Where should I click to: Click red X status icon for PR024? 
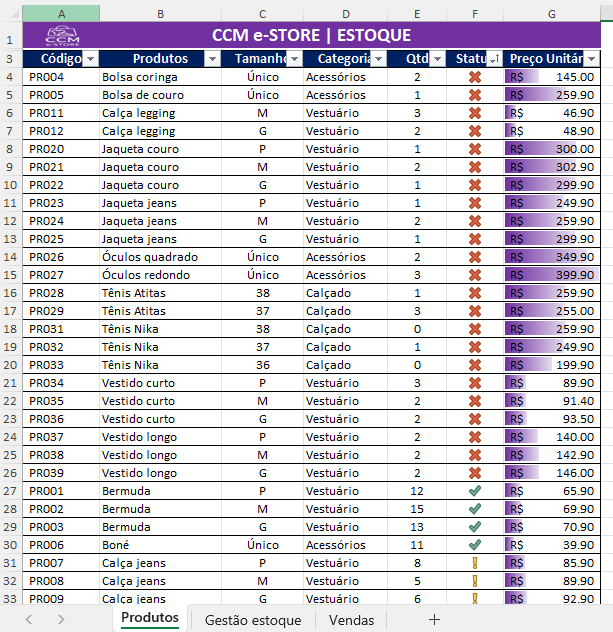tap(475, 221)
